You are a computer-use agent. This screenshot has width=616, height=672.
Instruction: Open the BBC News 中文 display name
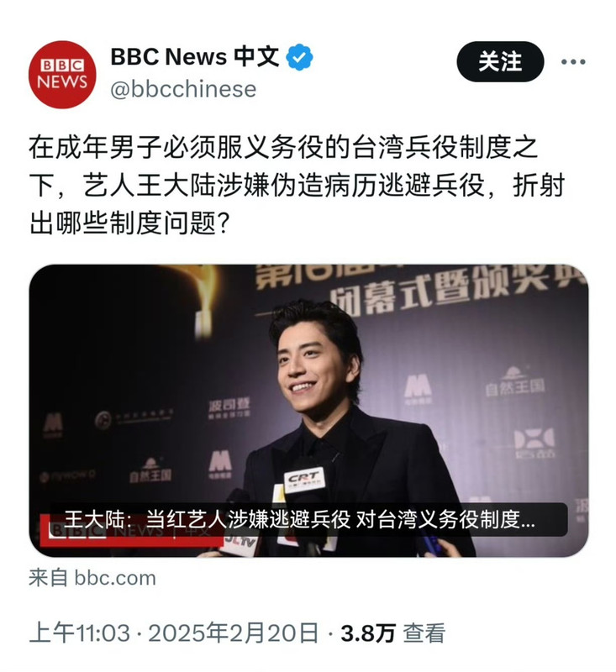coord(195,56)
